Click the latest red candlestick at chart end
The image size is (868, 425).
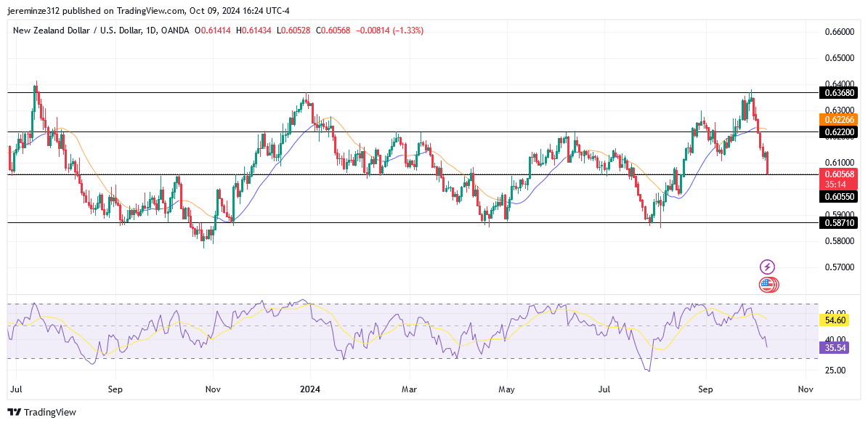(x=767, y=163)
